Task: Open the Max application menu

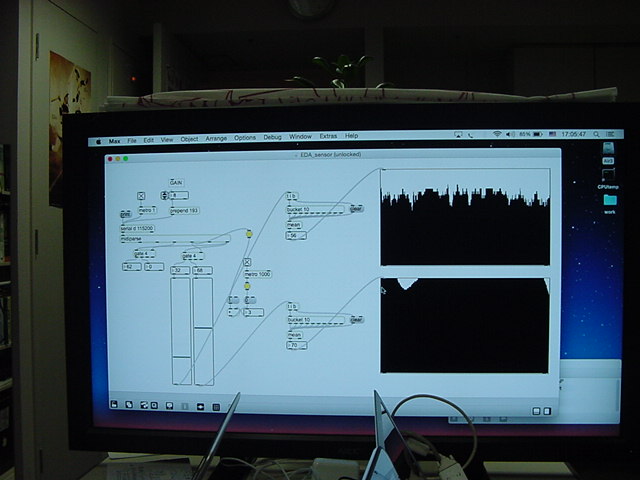Action: pos(114,141)
